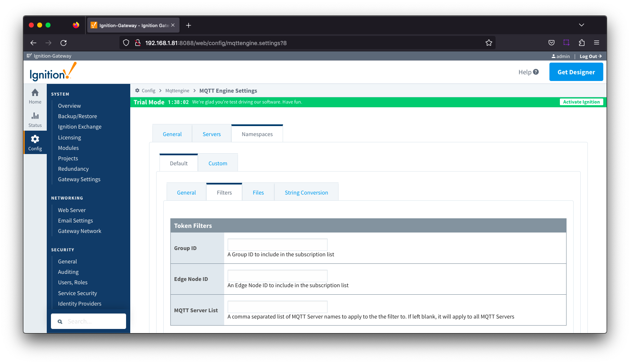Open Identity Providers in sidebar
Image resolution: width=630 pixels, height=364 pixels.
[x=80, y=303]
